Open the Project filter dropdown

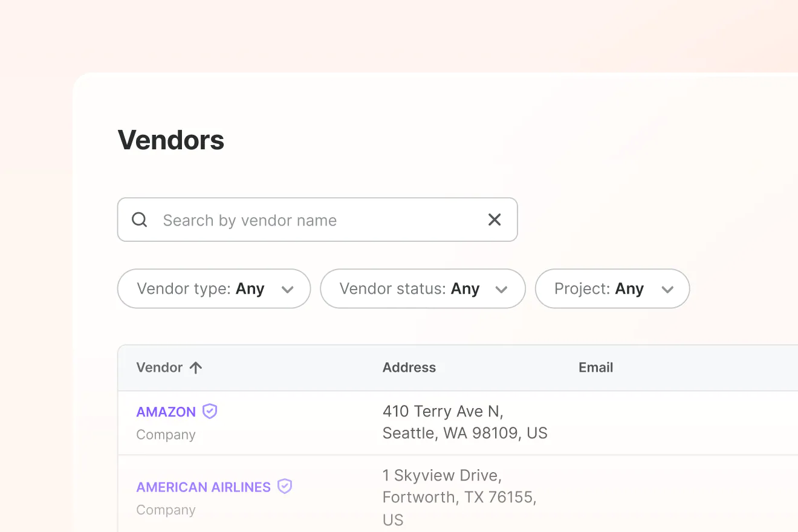[x=612, y=289]
